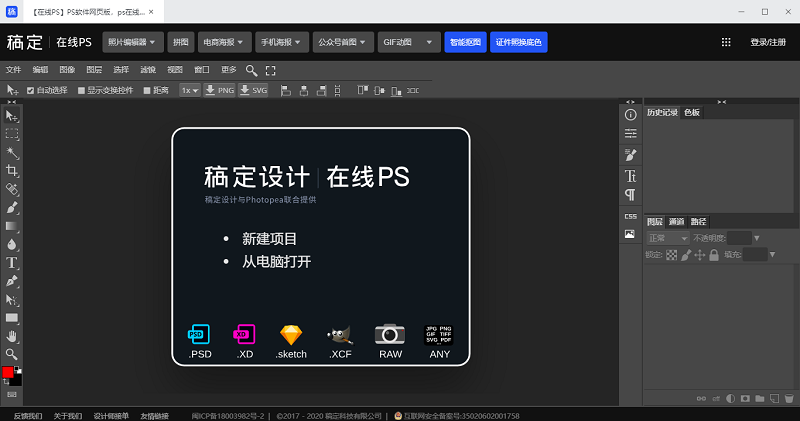Open the image preview panel icon
800x421 pixels.
coord(630,234)
